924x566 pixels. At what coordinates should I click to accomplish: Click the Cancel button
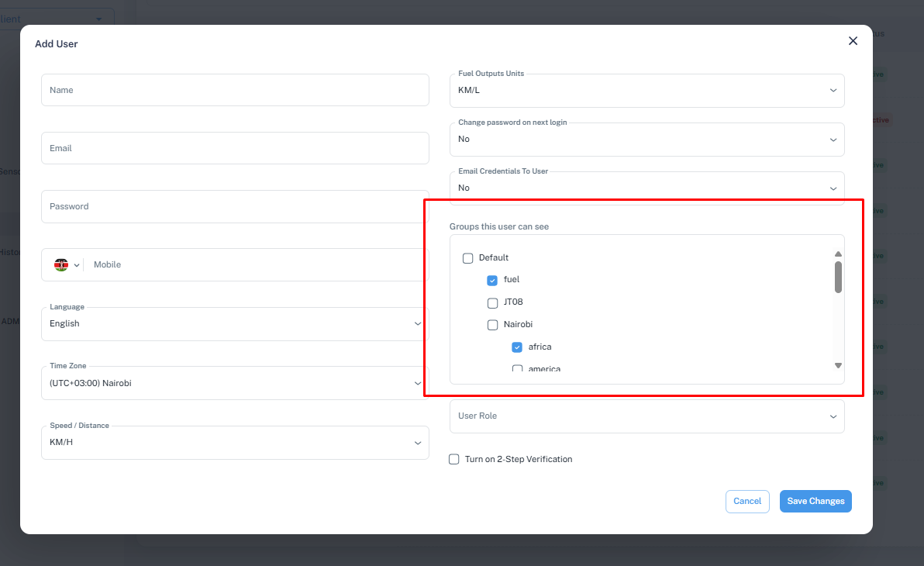tap(747, 501)
